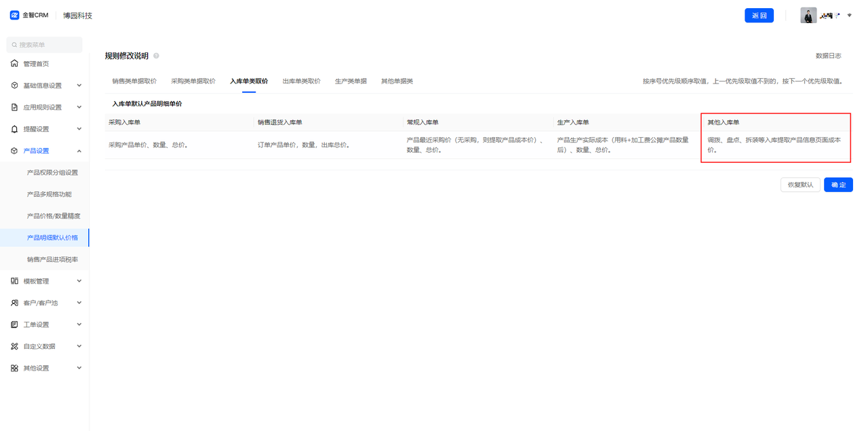Open the user account dropdown arrow
Image resolution: width=868 pixels, height=431 pixels.
coord(849,15)
